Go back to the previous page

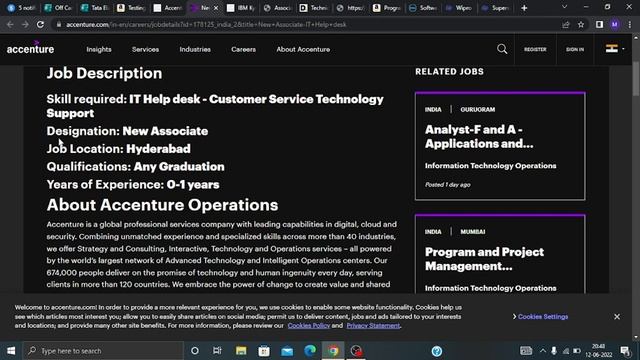pos(10,24)
